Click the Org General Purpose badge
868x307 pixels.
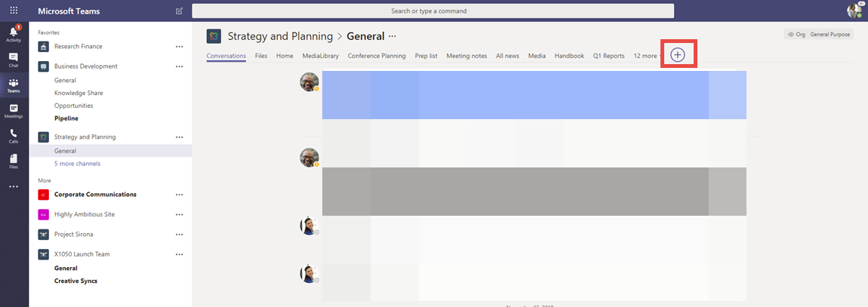(x=819, y=35)
